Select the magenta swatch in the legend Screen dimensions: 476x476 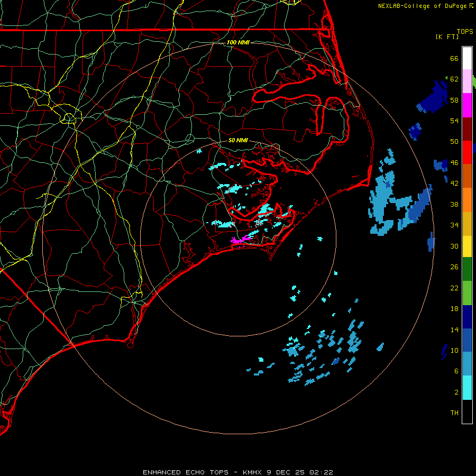coord(467,105)
